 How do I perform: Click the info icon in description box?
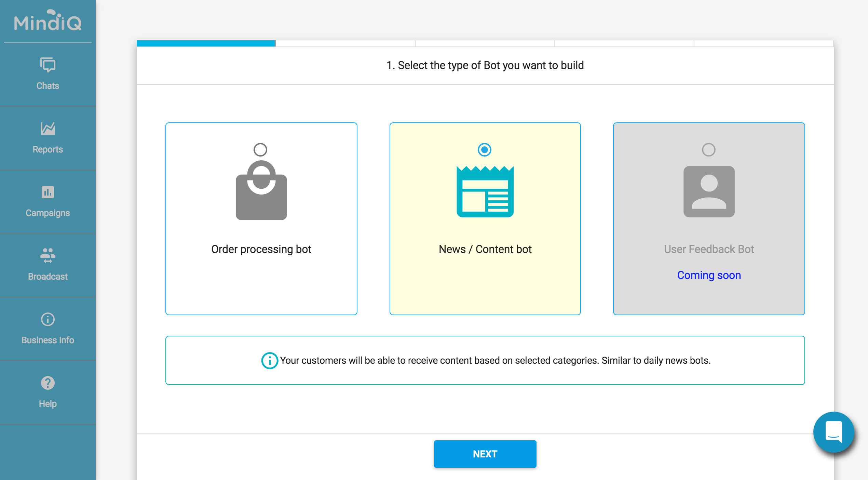point(270,360)
